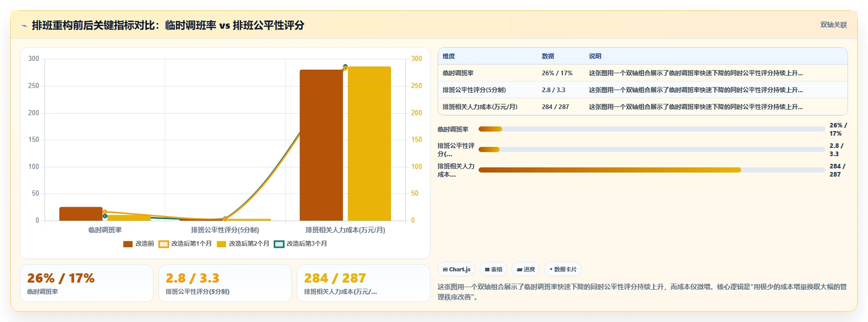The image size is (868, 322).
Task: Click the 双轴关联 tag in header
Action: pyautogui.click(x=833, y=25)
